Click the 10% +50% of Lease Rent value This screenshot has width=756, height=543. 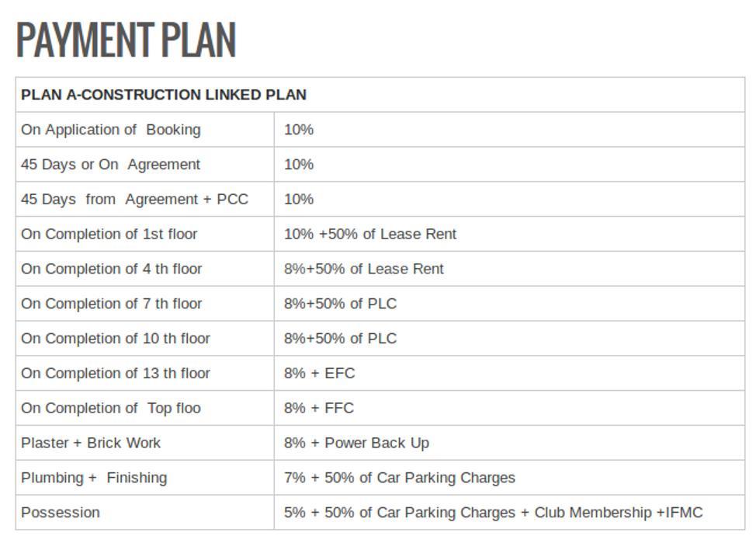pos(370,234)
